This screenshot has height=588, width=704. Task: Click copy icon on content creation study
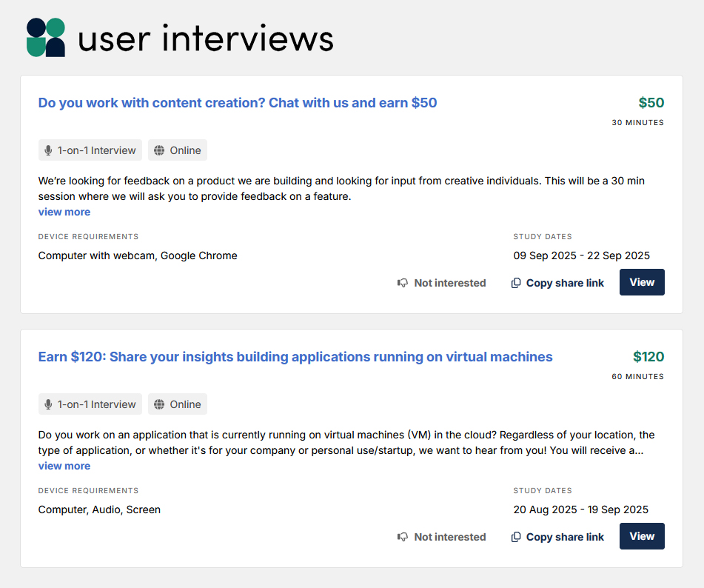coord(516,283)
